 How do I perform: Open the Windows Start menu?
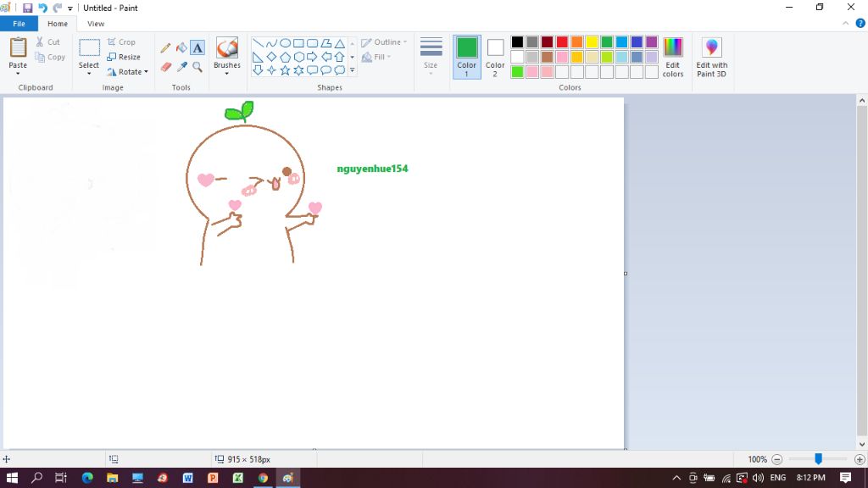tap(12, 478)
